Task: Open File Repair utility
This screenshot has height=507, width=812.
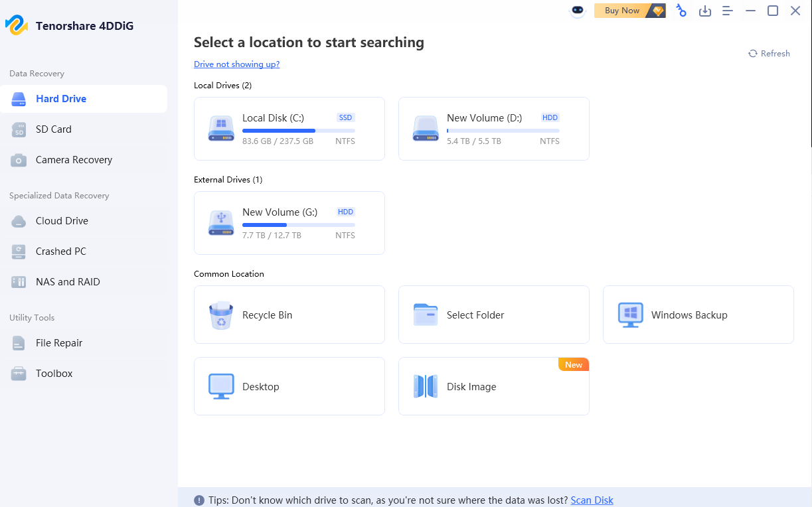Action: point(84,343)
